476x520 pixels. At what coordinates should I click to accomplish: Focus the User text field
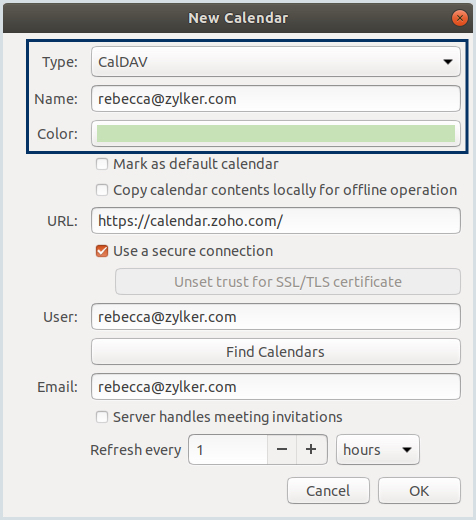(x=276, y=317)
